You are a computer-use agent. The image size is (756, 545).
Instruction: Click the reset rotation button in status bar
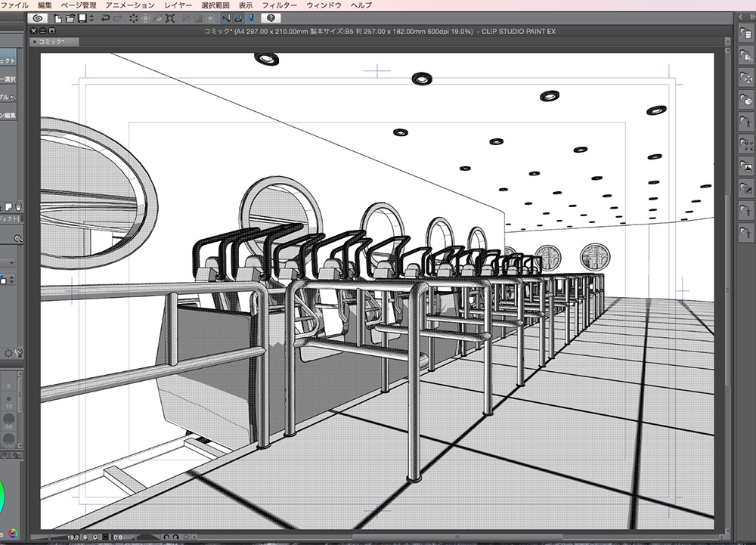[186, 537]
